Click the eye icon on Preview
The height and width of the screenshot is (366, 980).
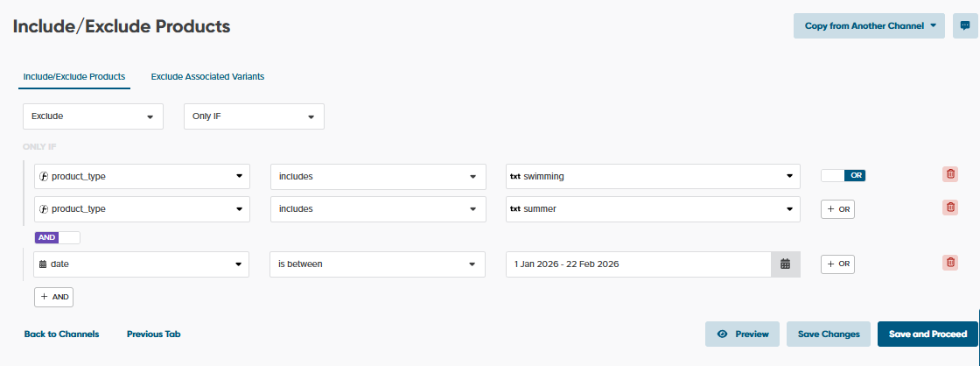click(x=723, y=334)
